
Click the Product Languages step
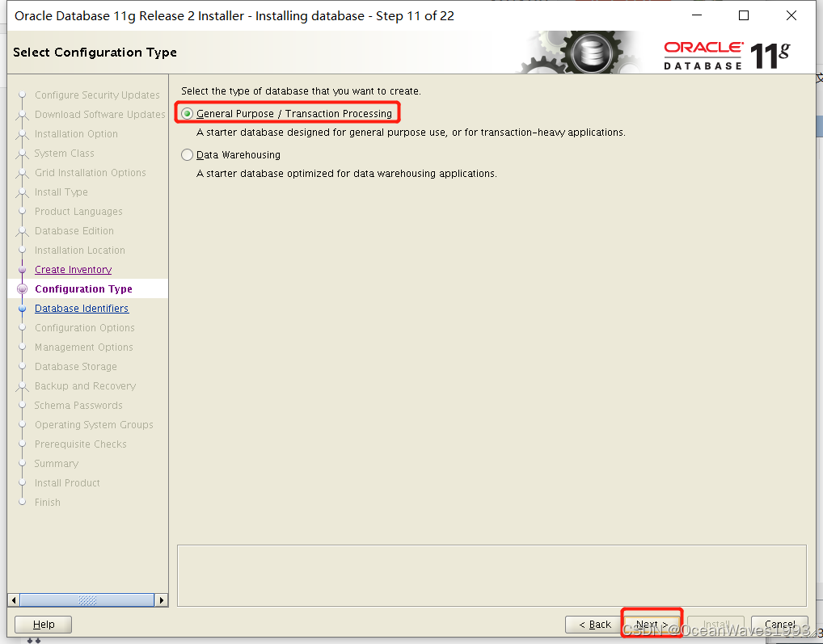click(78, 212)
